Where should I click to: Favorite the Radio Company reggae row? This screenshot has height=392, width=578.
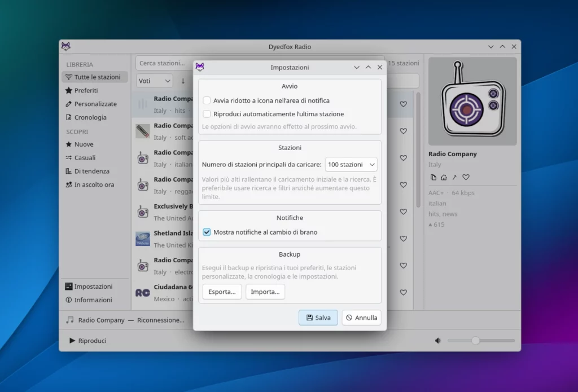pyautogui.click(x=404, y=185)
